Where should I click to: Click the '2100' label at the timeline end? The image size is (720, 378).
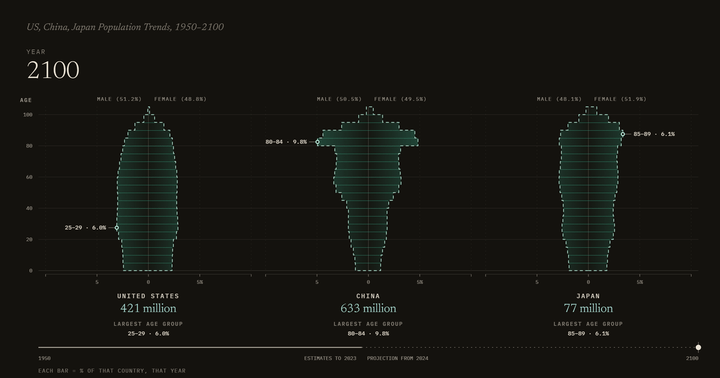coord(692,358)
